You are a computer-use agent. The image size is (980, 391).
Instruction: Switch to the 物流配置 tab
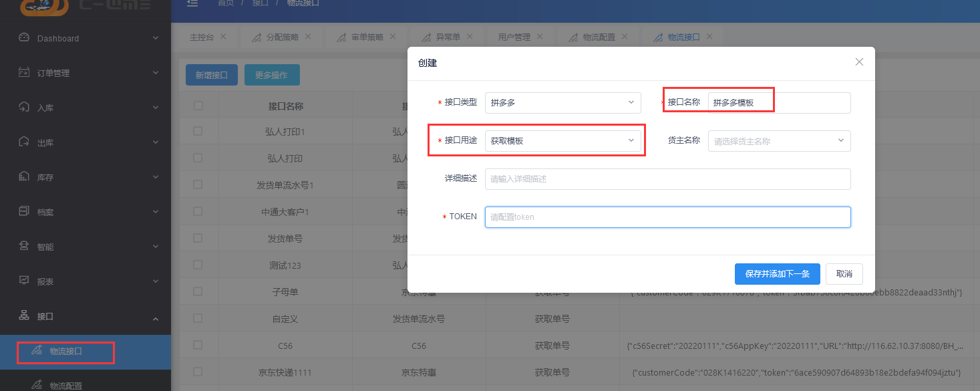[x=599, y=37]
